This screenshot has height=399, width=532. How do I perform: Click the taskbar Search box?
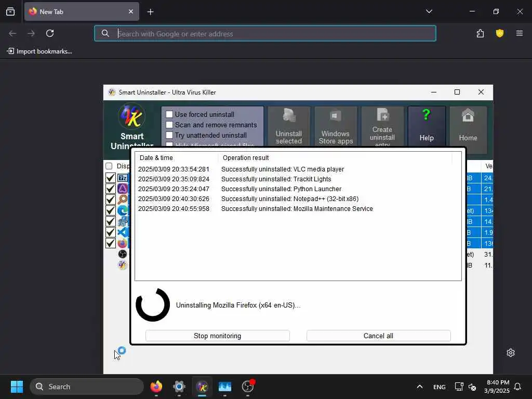(x=87, y=387)
